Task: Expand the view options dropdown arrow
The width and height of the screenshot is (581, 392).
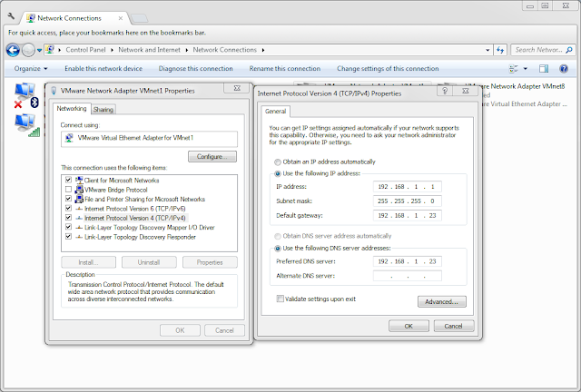Action: [x=525, y=69]
